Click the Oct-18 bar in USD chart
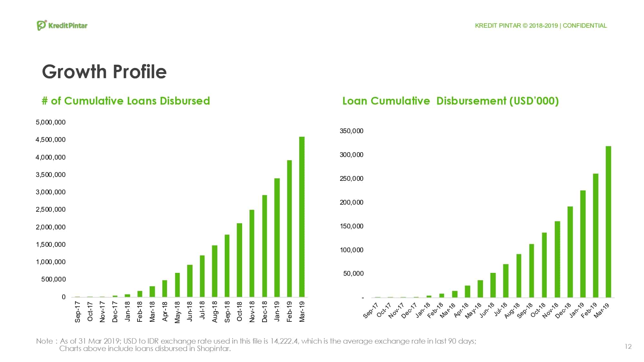644x362 pixels. pyautogui.click(x=544, y=265)
